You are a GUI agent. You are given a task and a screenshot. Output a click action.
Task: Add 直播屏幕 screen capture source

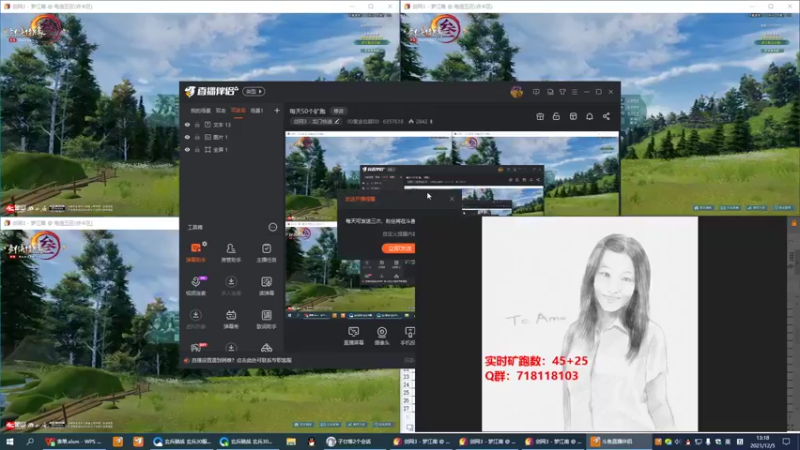tap(353, 336)
